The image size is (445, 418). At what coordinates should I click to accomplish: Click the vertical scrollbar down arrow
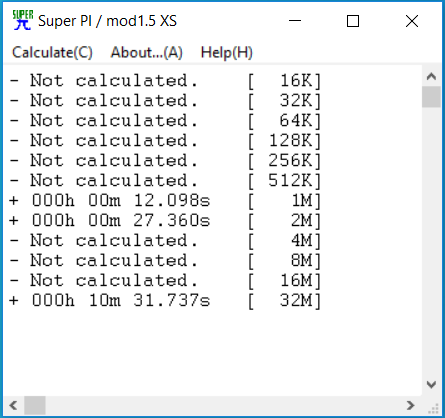431,384
